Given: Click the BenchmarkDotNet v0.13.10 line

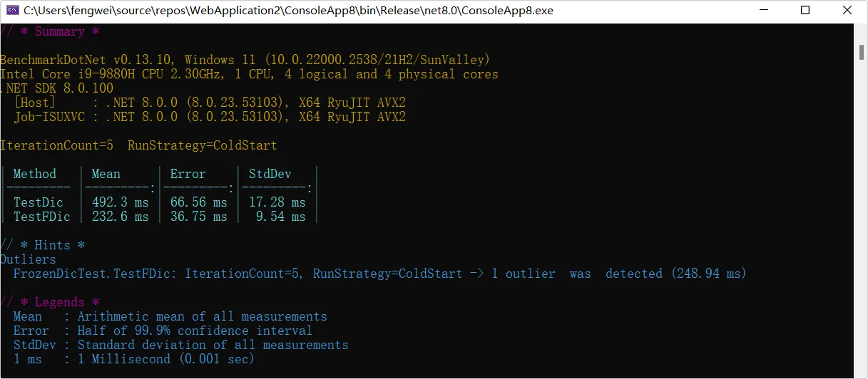Looking at the screenshot, I should pos(245,60).
